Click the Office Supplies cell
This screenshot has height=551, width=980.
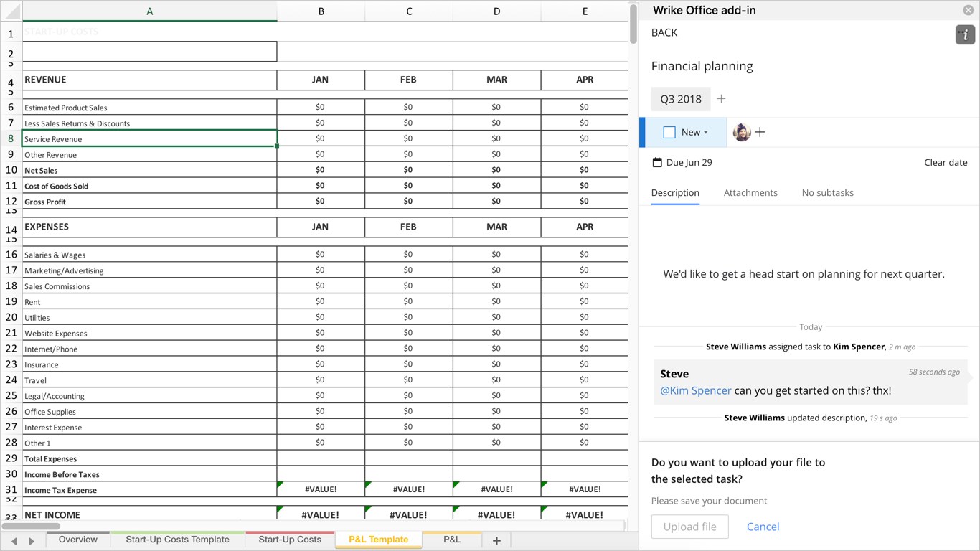point(149,411)
